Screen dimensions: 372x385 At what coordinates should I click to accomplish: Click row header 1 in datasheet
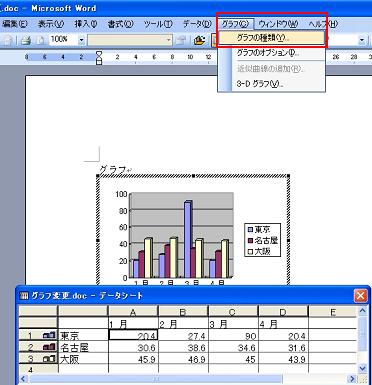point(30,336)
